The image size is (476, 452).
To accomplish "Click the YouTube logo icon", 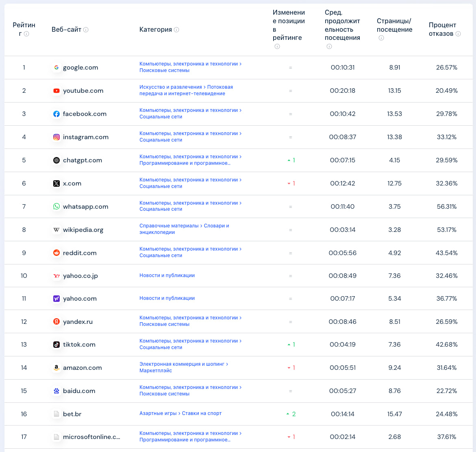I will (57, 91).
